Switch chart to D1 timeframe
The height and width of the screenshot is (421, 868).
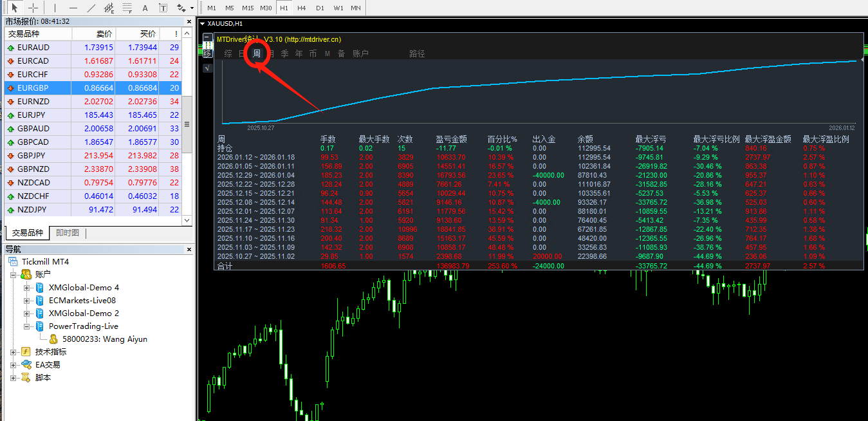pyautogui.click(x=320, y=8)
